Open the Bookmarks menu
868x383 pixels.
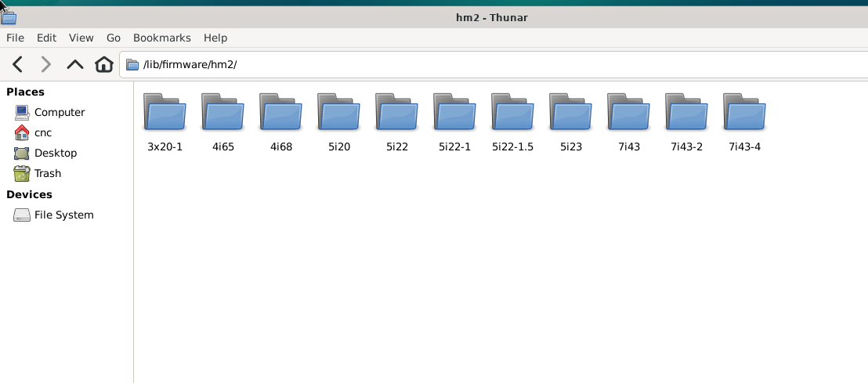click(161, 38)
